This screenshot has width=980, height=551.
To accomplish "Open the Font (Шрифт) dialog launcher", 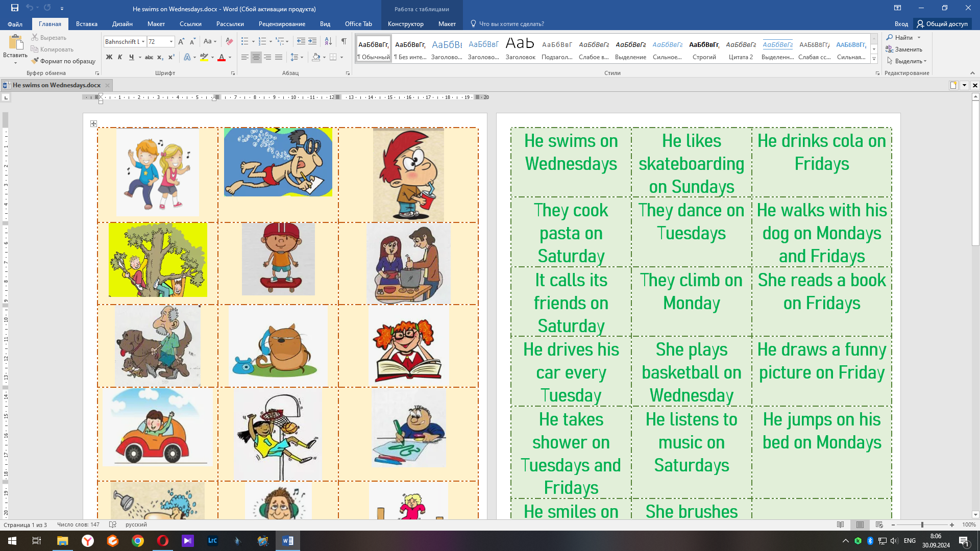I will 233,73.
